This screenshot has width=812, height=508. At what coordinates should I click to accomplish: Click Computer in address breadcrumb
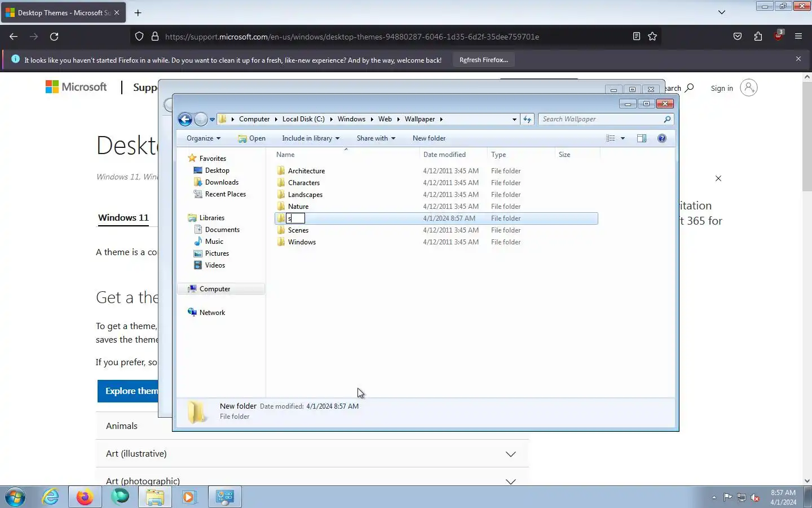[254, 119]
